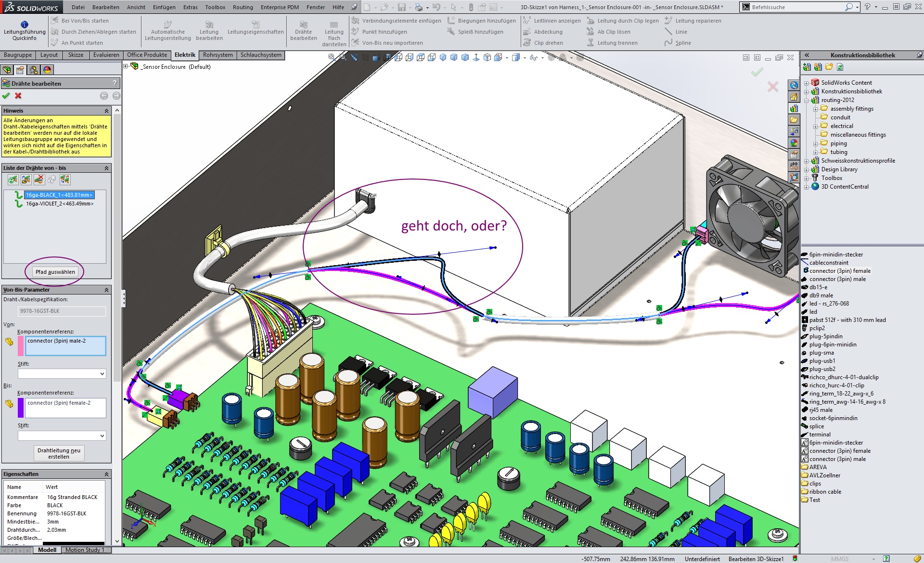Select conduit folder in library tree
Image resolution: width=924 pixels, height=563 pixels.
840,117
